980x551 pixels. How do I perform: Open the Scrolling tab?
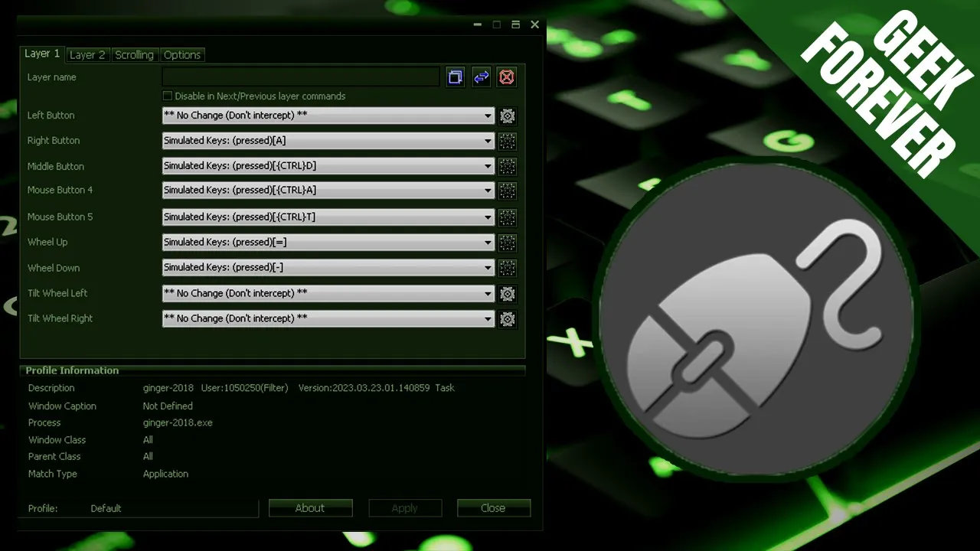tap(135, 55)
